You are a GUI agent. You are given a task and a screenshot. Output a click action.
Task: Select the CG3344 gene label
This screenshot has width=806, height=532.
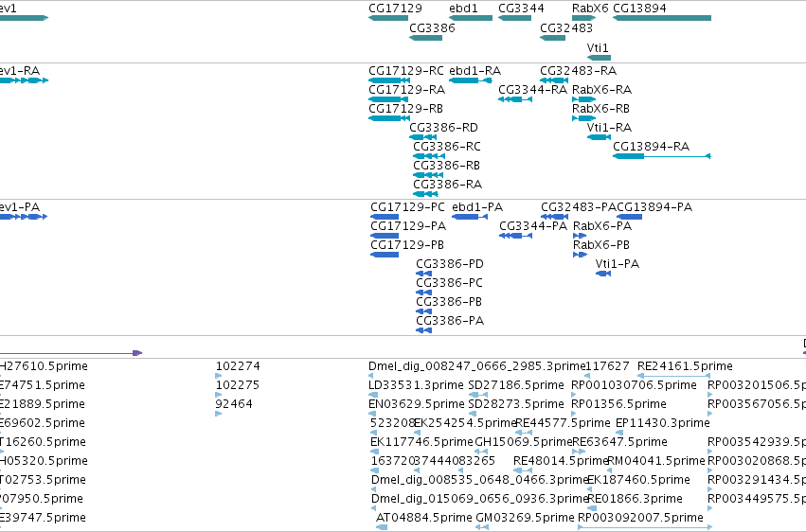pyautogui.click(x=521, y=9)
